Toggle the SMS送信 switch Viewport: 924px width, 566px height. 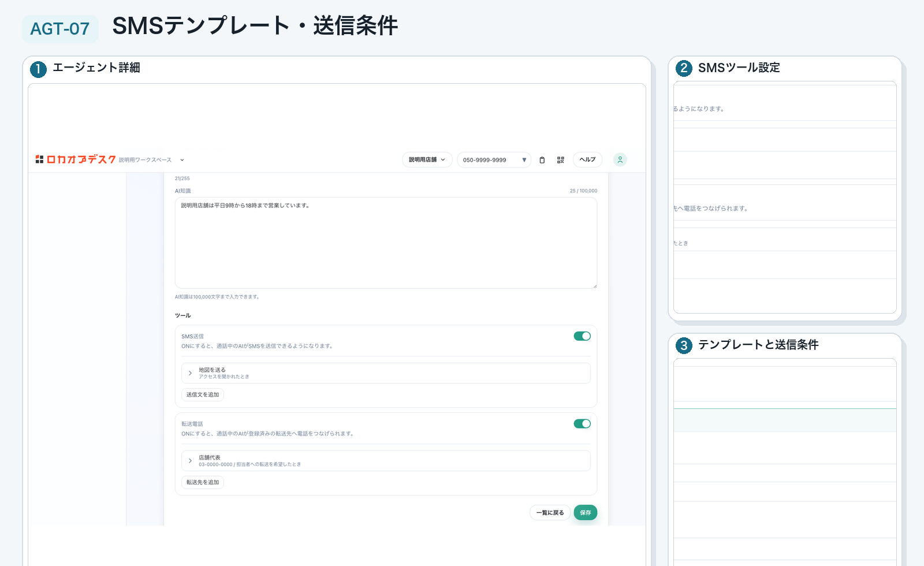582,336
